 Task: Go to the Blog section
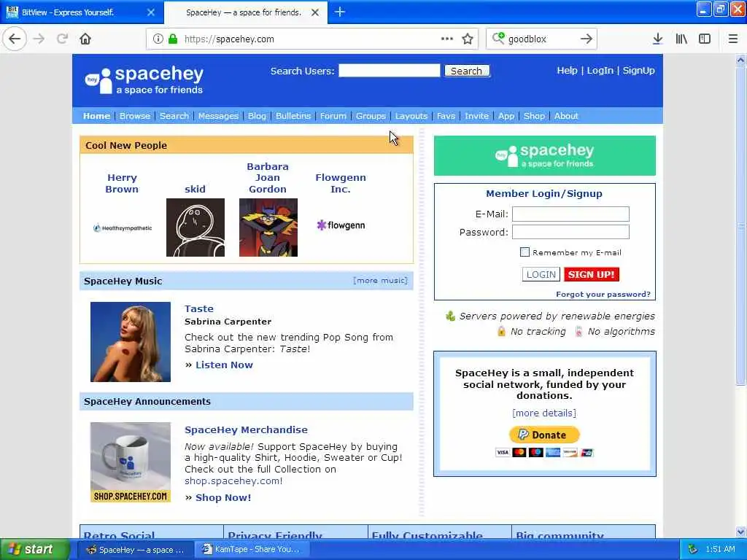click(x=257, y=116)
